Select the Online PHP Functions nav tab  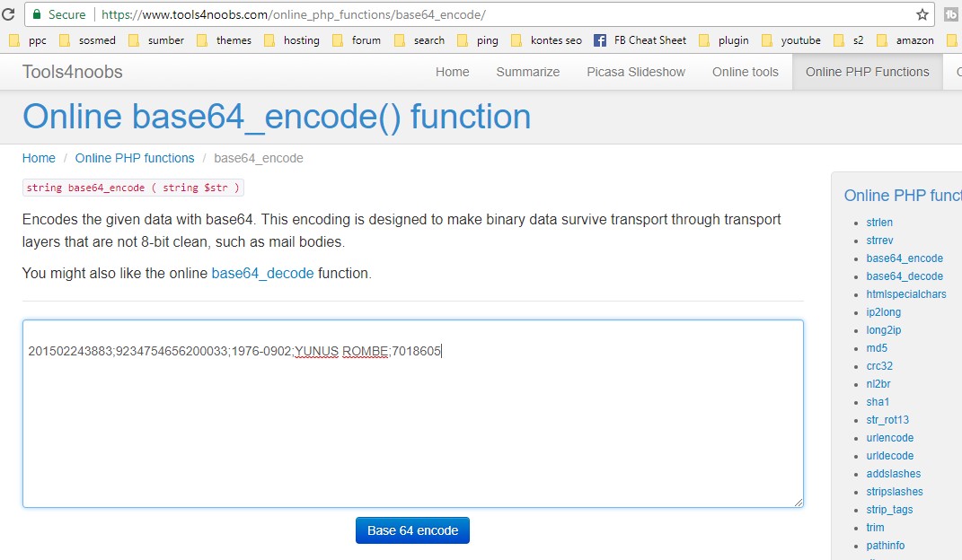(868, 72)
